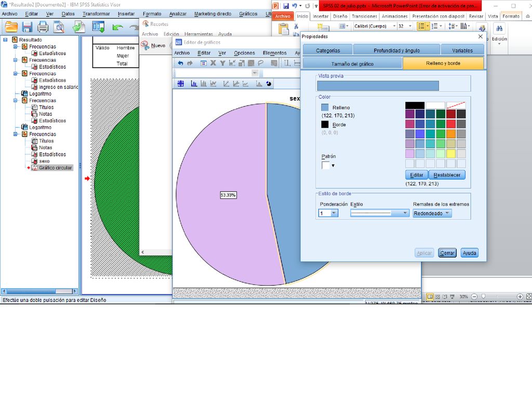
Task: Click the Paste clipboard icon in PowerPoint
Action: pos(283,29)
